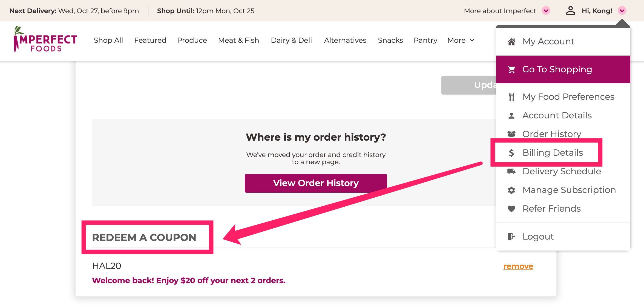Expand the More about Imperfect dropdown
This screenshot has height=307, width=644.
546,11
